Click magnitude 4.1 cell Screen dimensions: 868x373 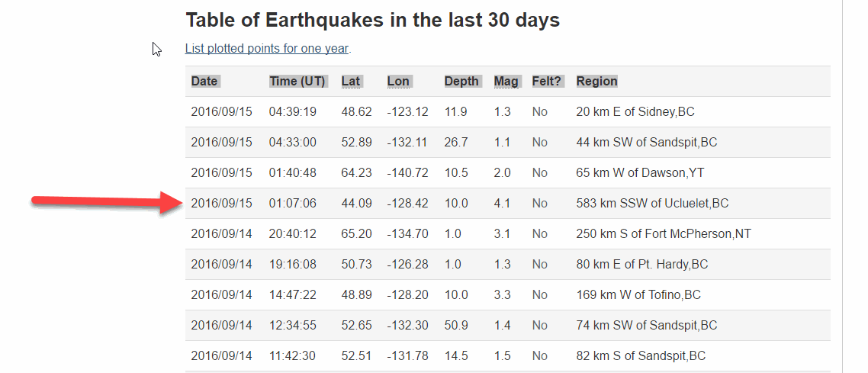[502, 204]
